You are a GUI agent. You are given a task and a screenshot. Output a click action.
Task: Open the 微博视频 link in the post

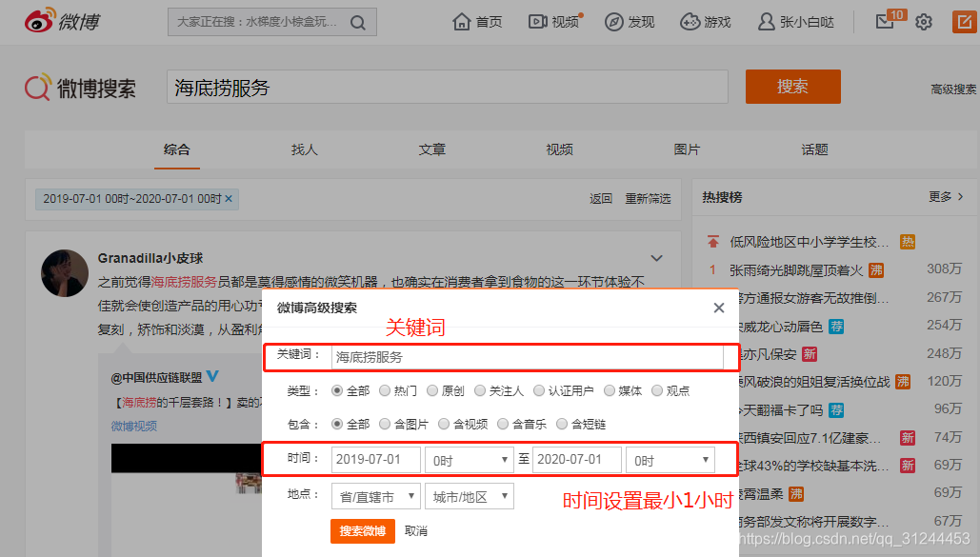click(133, 427)
